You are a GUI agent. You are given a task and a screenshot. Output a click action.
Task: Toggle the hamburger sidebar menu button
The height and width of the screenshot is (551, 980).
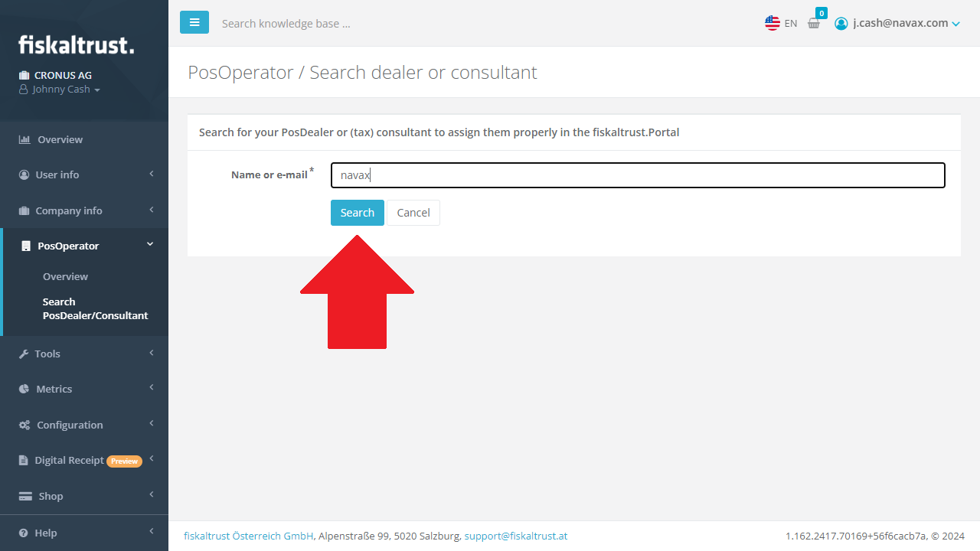click(194, 22)
